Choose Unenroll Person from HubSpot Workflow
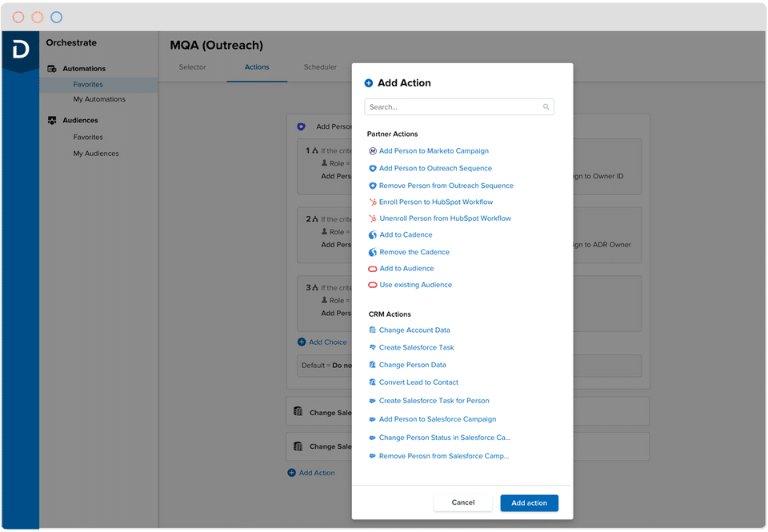This screenshot has height=532, width=768. [x=446, y=218]
